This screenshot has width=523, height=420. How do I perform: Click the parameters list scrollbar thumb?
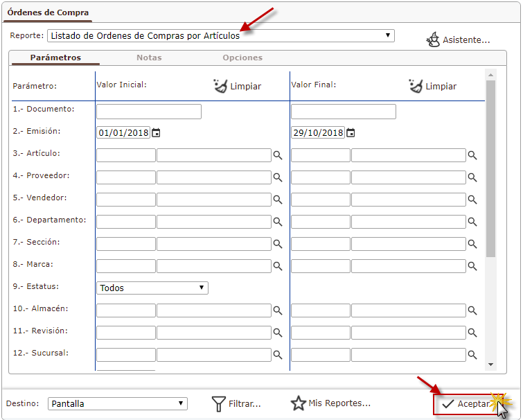(490, 169)
